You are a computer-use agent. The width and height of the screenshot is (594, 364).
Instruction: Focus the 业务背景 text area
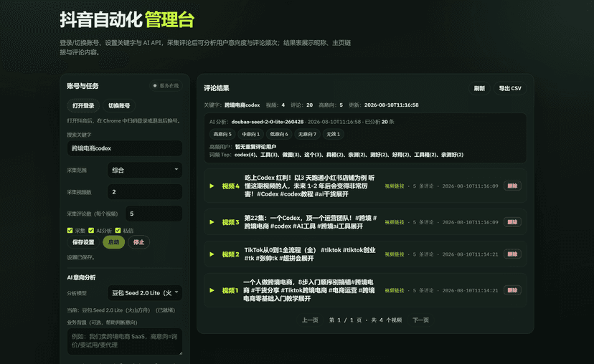point(125,341)
